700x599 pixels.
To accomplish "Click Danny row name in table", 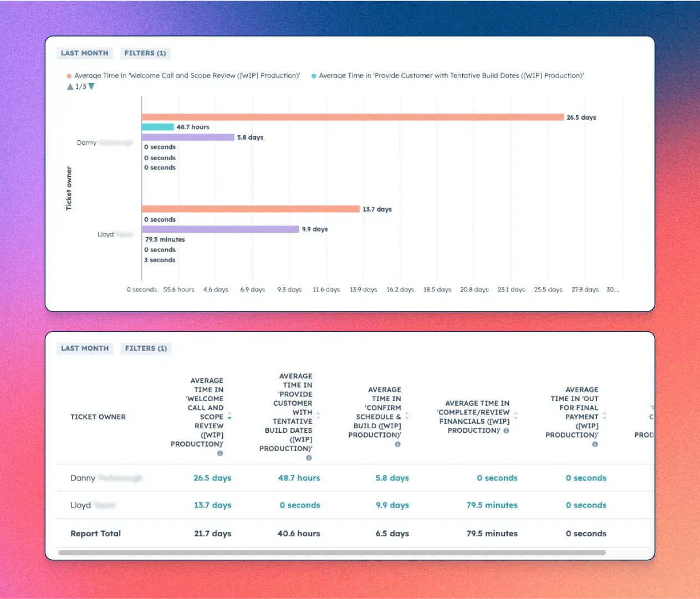I will tap(106, 478).
